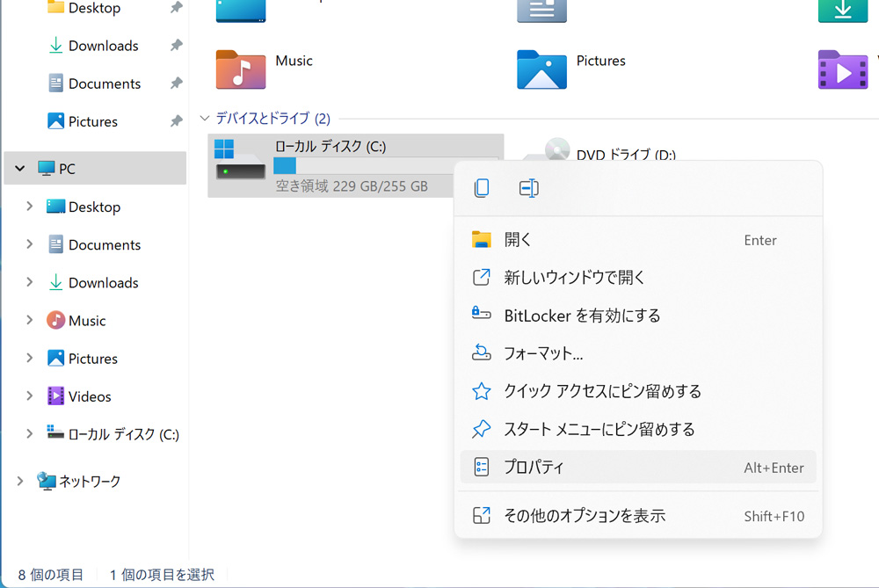The height and width of the screenshot is (588, 879).
Task: Click the DVD drive (D:) icon
Action: tap(557, 149)
